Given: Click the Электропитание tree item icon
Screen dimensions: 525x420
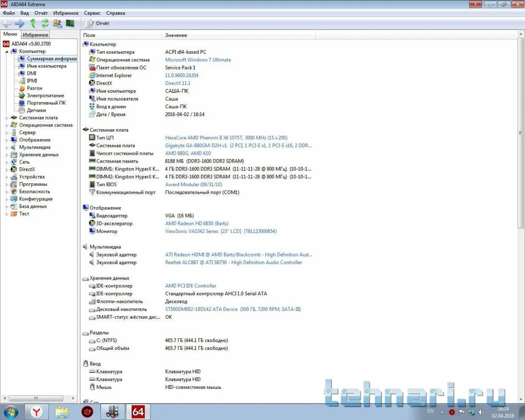Looking at the screenshot, I should [22, 96].
